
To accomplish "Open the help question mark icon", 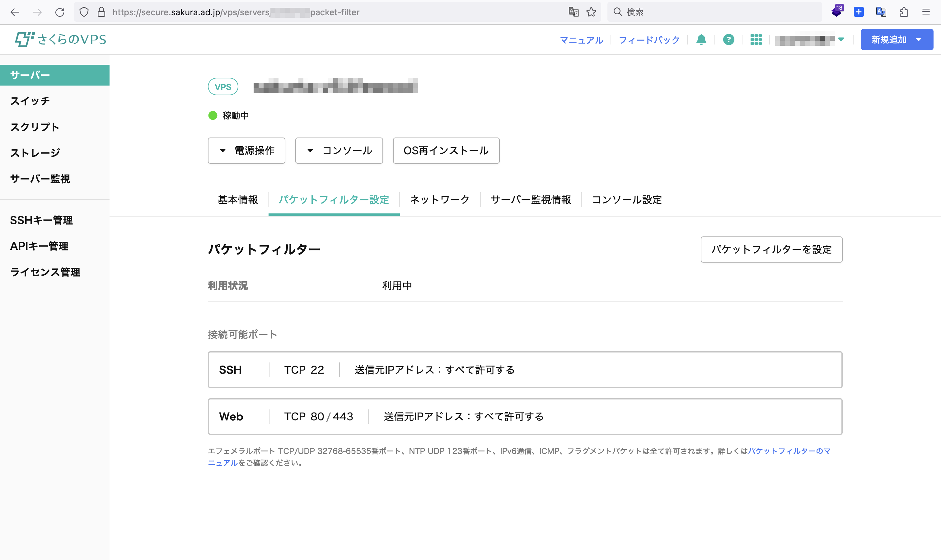I will (x=728, y=40).
